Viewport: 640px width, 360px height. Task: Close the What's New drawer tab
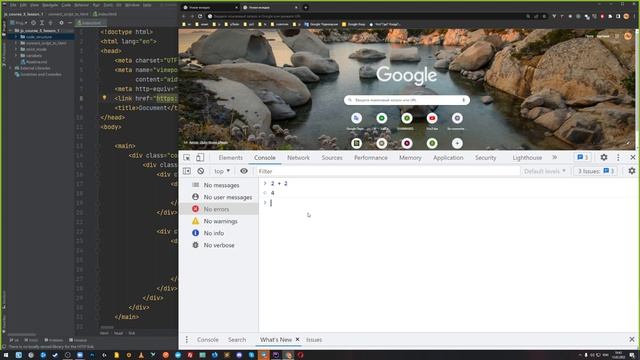click(298, 339)
